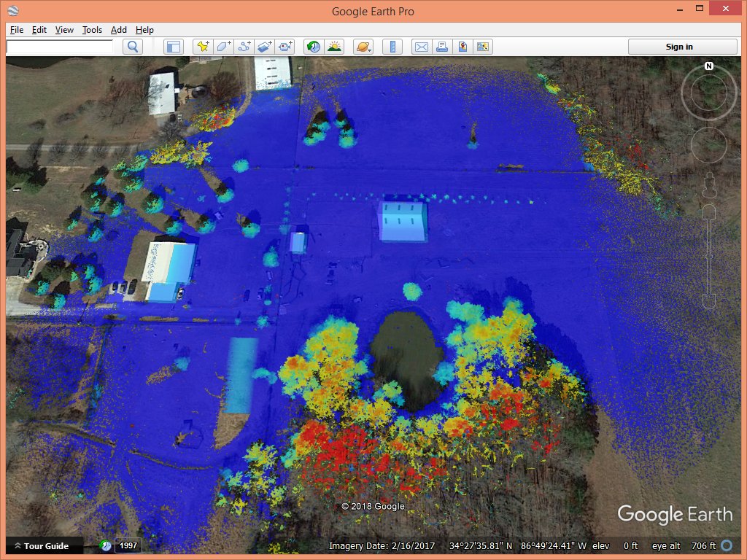View in Google Maps icon
This screenshot has height=560, width=747.
coord(462,47)
